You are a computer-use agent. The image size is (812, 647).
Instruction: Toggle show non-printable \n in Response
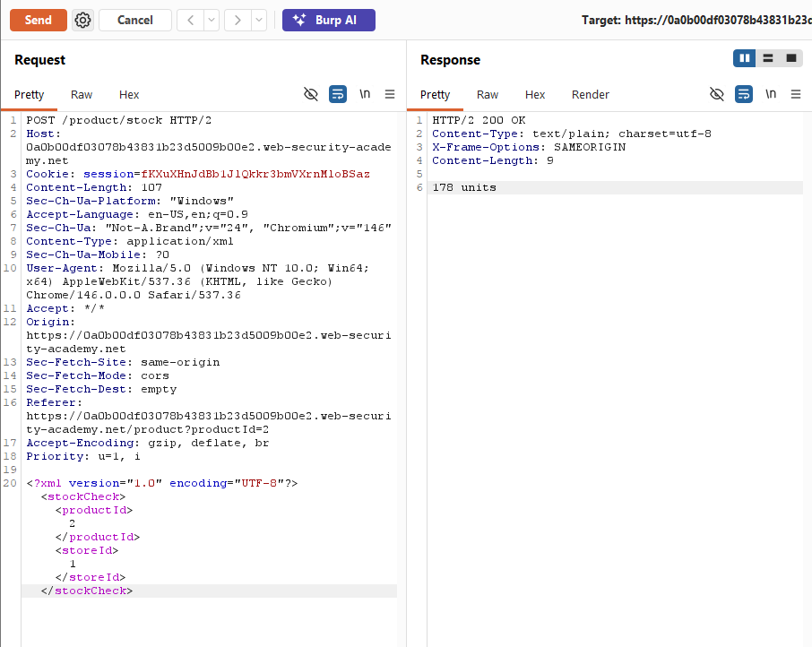click(771, 94)
